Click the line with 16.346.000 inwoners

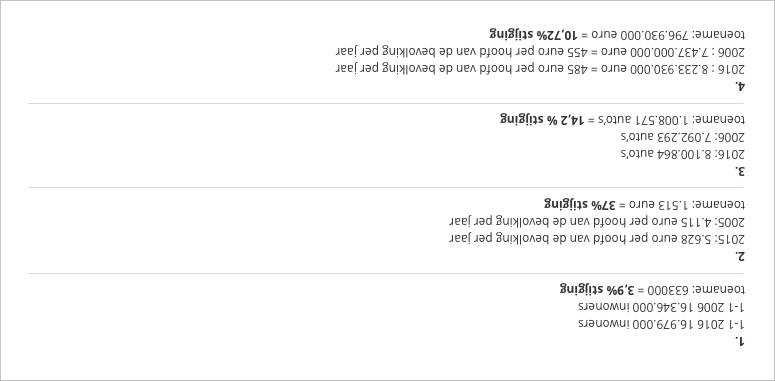[662, 307]
